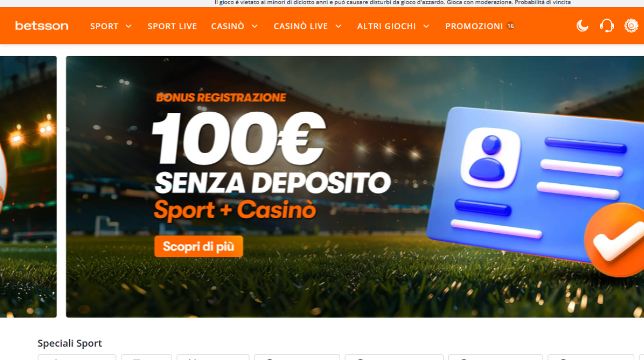Open the SPORT LIVE section
Screen dimensions: 644x360
point(172,26)
